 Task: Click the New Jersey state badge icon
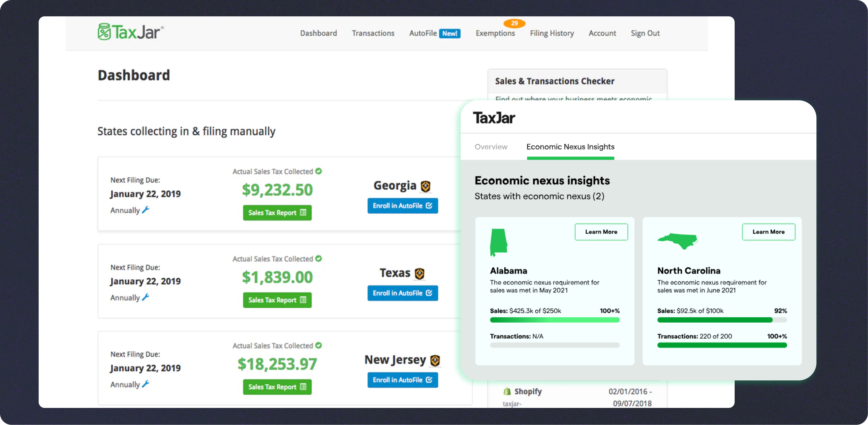click(x=435, y=361)
